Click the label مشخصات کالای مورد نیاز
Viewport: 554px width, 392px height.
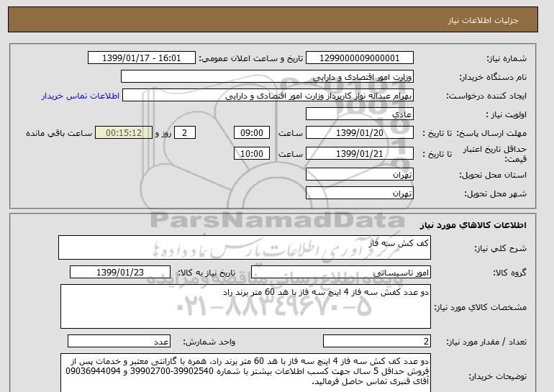[x=480, y=307]
